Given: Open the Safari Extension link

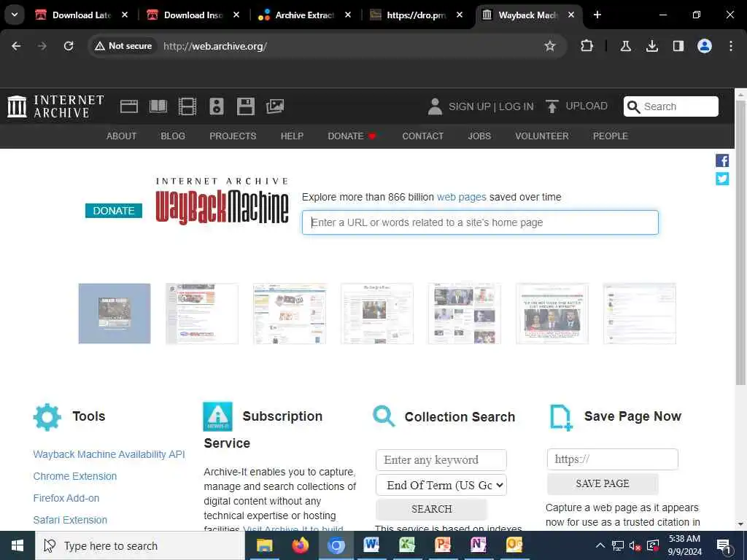Looking at the screenshot, I should [70, 520].
